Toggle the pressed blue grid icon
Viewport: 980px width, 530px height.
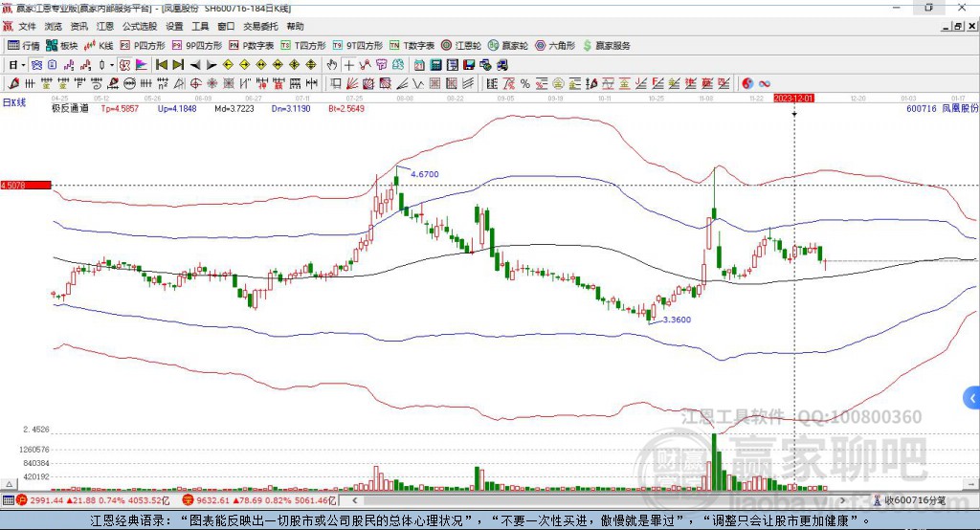pyautogui.click(x=37, y=64)
